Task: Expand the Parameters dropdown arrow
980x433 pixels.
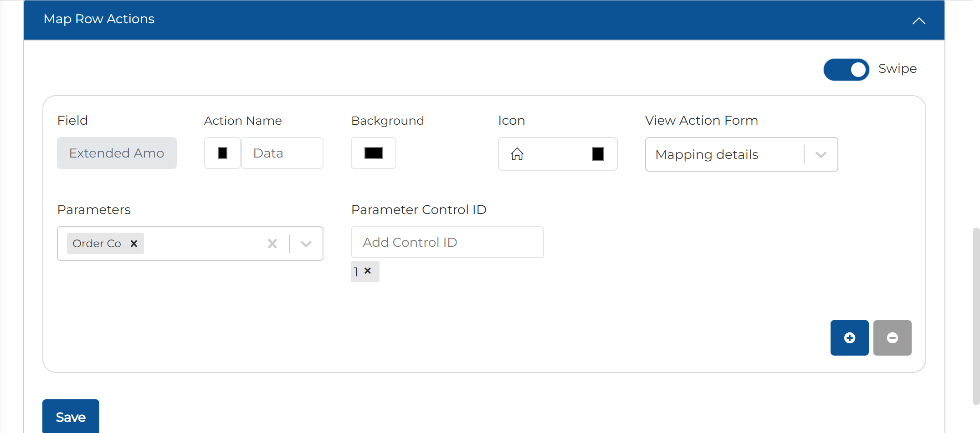Action: (x=306, y=244)
